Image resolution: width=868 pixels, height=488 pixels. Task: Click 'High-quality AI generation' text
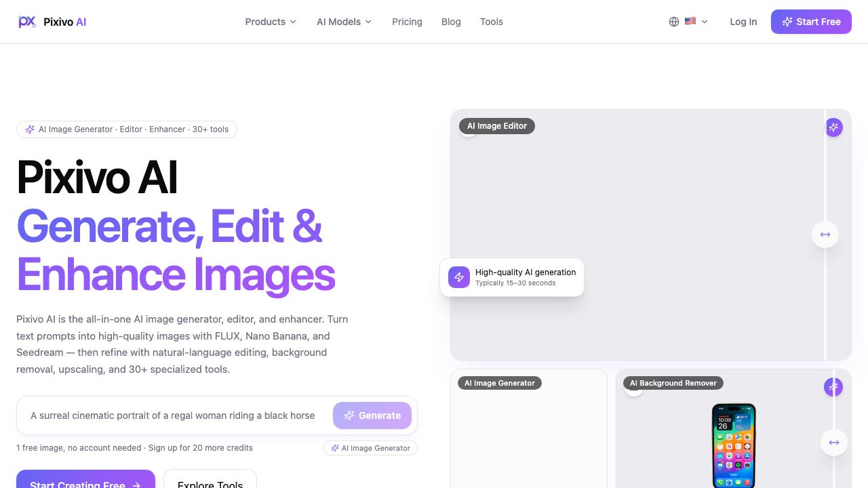[526, 272]
